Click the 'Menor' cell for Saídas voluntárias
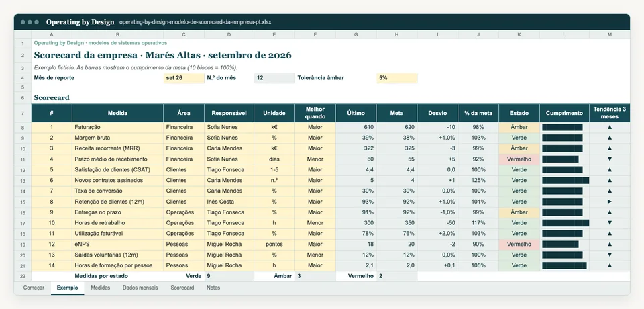The height and width of the screenshot is (309, 644). (x=315, y=255)
